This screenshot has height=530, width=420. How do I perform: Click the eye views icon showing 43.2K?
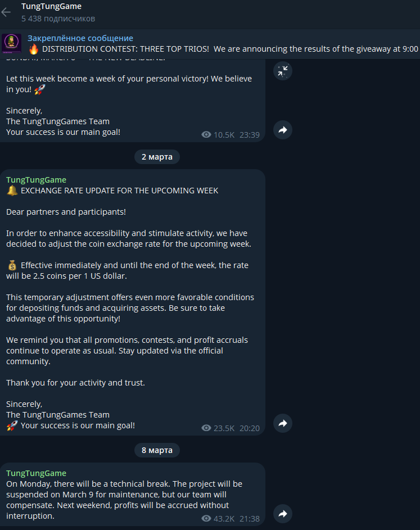coord(206,518)
